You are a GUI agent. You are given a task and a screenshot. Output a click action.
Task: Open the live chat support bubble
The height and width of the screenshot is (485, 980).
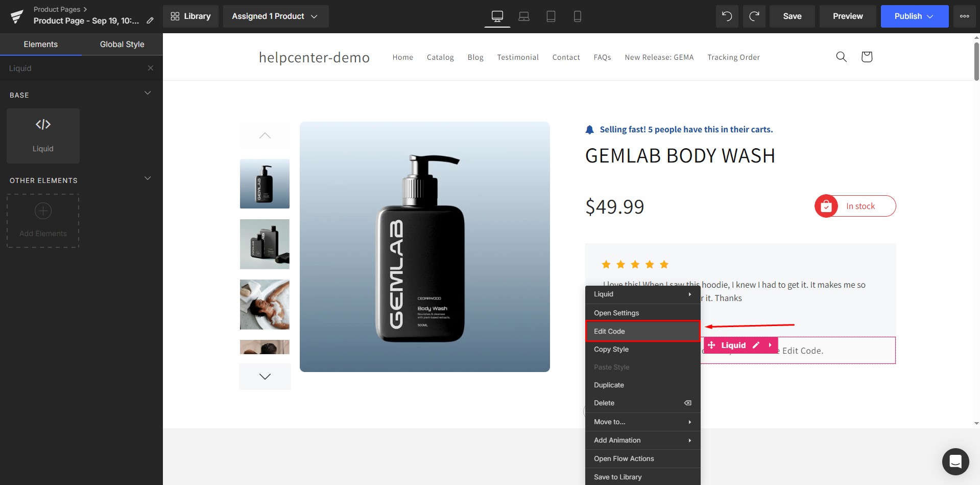pos(955,461)
